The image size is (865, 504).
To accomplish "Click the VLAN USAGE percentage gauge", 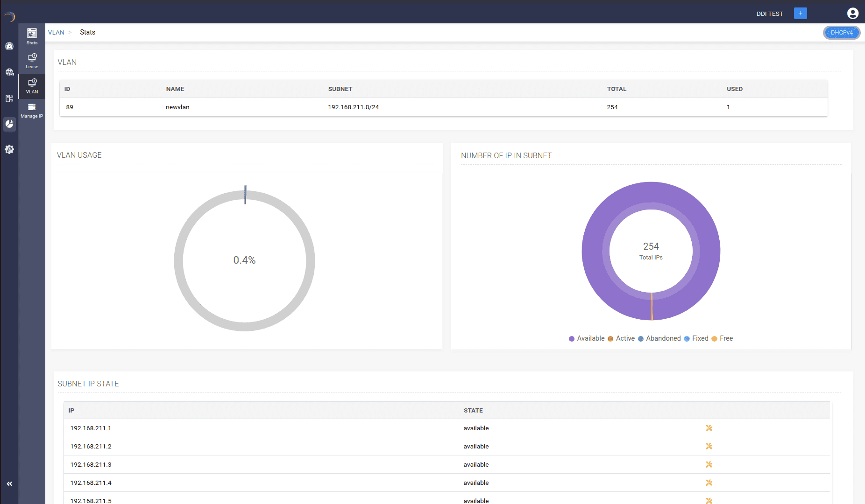I will point(244,260).
